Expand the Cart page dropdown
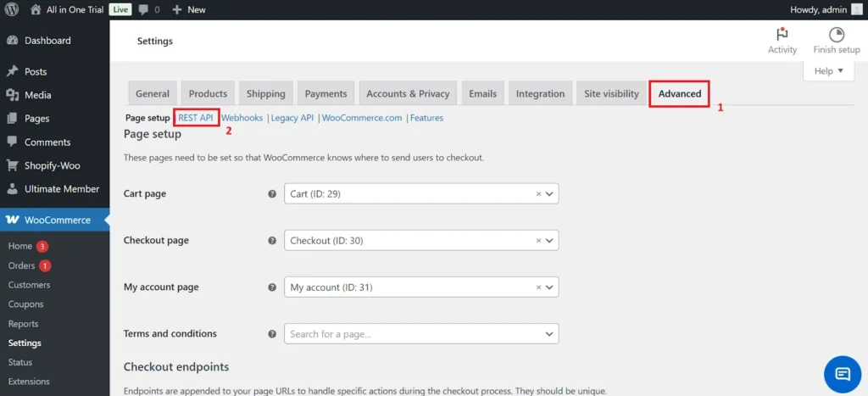This screenshot has width=868, height=396. (x=550, y=194)
